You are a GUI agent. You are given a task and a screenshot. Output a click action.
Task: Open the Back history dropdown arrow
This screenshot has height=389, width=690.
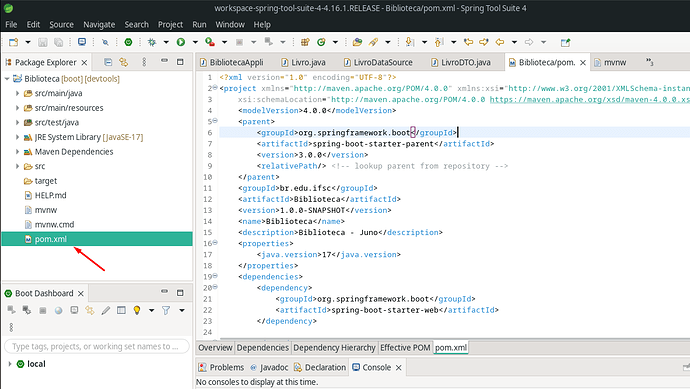click(x=514, y=42)
